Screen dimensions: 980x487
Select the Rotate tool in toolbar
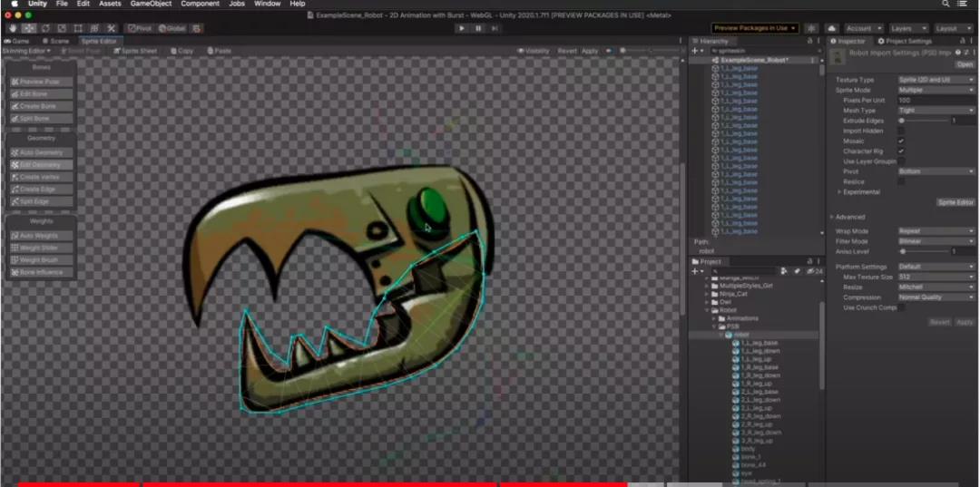click(x=45, y=28)
